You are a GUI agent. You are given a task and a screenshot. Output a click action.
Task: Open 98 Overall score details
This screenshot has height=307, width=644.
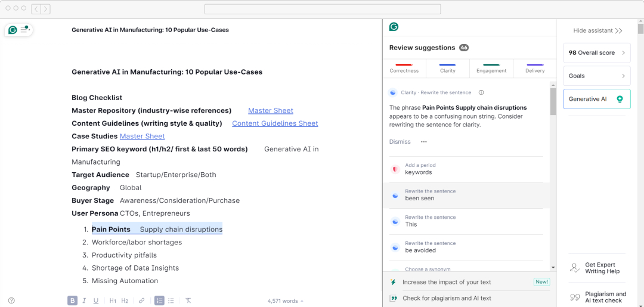[597, 52]
